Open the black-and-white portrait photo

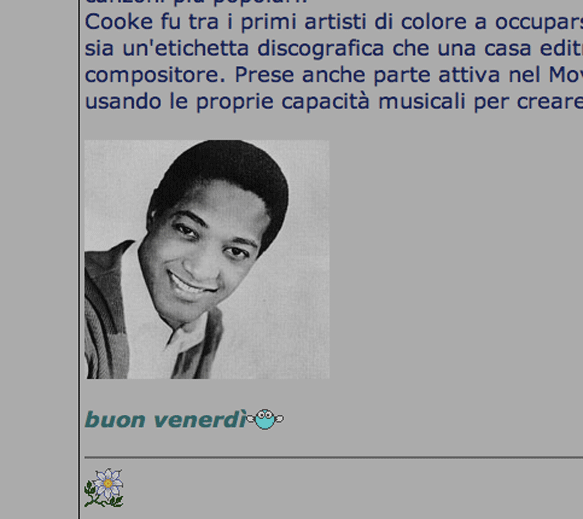pos(207,260)
